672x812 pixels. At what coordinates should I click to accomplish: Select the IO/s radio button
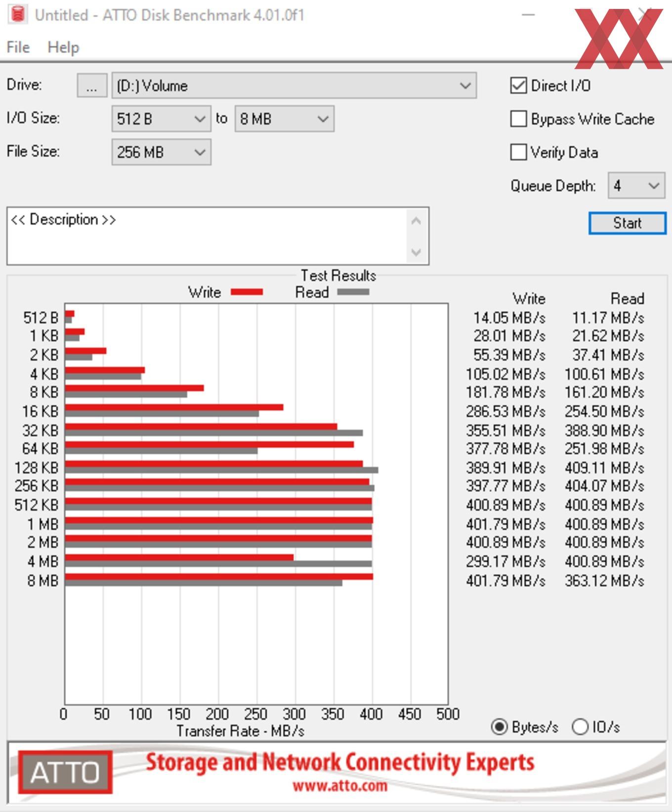pyautogui.click(x=580, y=727)
